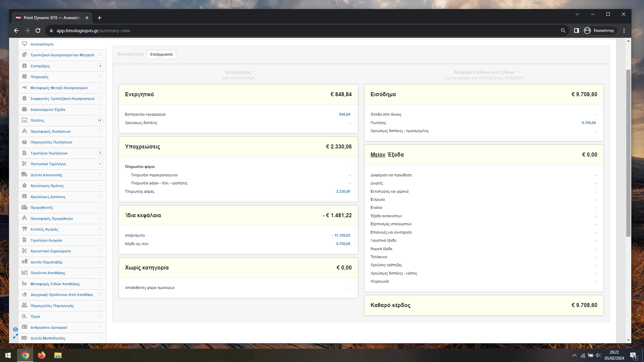644x362 pixels.
Task: Expand the tab search chevron
Action: (577, 14)
